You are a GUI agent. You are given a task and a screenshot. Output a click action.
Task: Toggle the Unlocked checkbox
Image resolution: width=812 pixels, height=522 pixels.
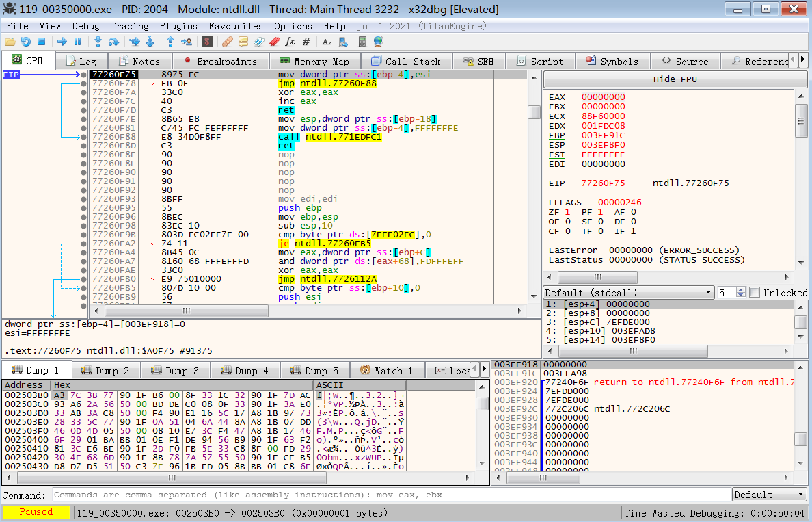click(755, 293)
